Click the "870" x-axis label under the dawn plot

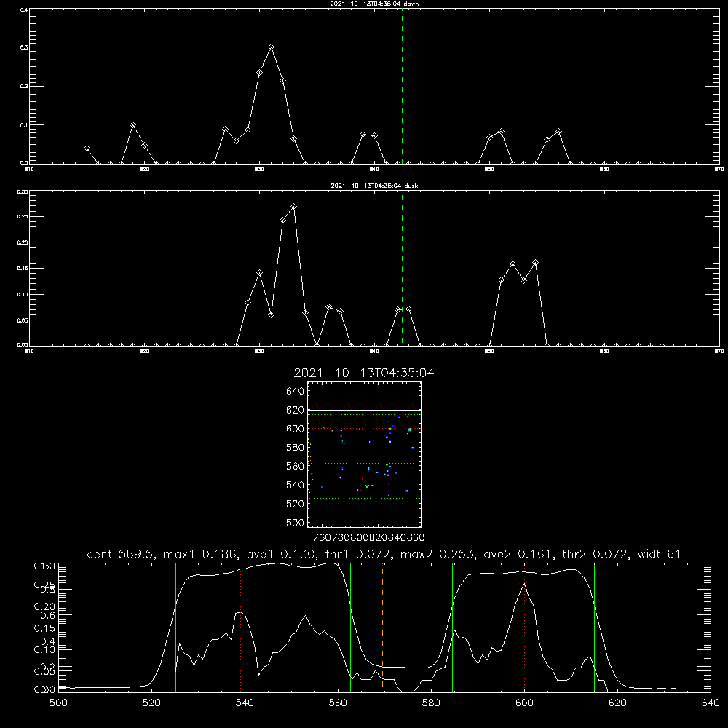pyautogui.click(x=719, y=170)
